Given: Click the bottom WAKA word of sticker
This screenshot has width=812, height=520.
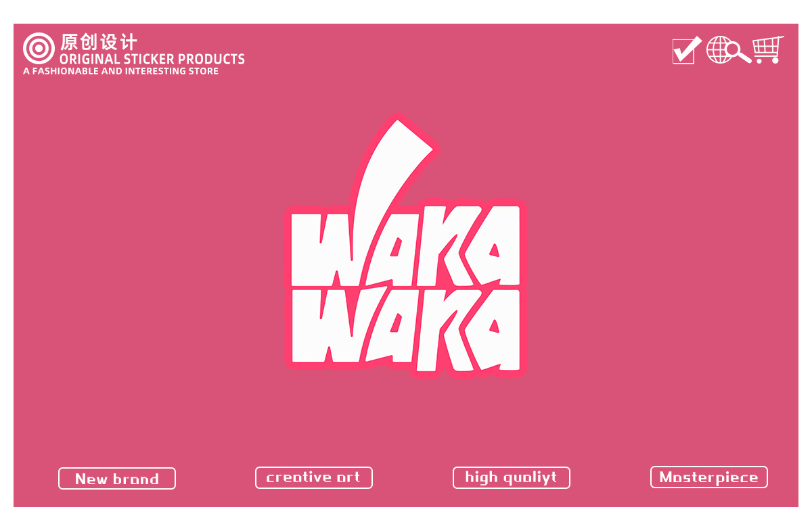Looking at the screenshot, I should (406, 330).
